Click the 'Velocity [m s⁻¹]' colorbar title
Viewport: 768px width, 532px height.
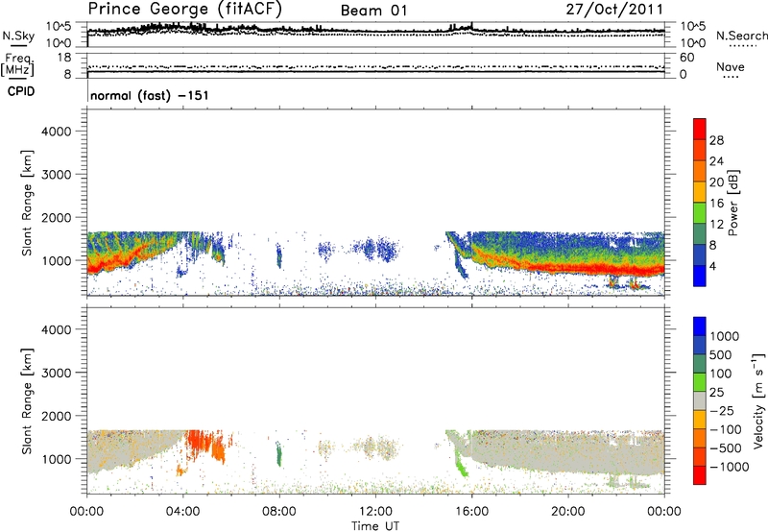(x=758, y=400)
